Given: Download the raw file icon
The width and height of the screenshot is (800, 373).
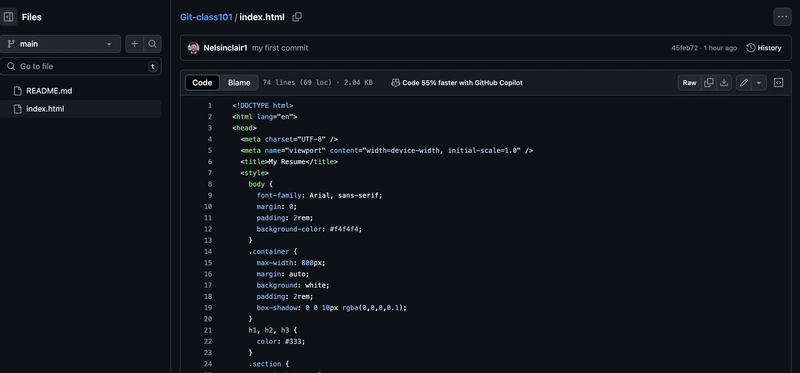Looking at the screenshot, I should click(723, 83).
